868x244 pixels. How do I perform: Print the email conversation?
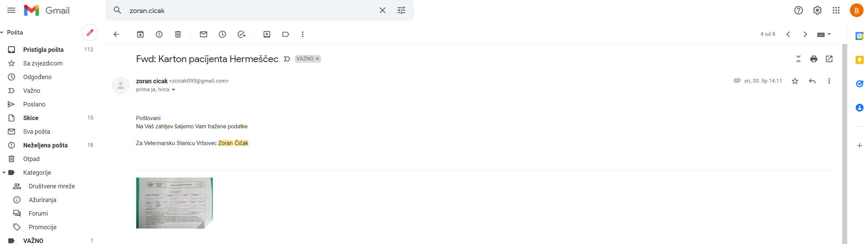pos(814,59)
